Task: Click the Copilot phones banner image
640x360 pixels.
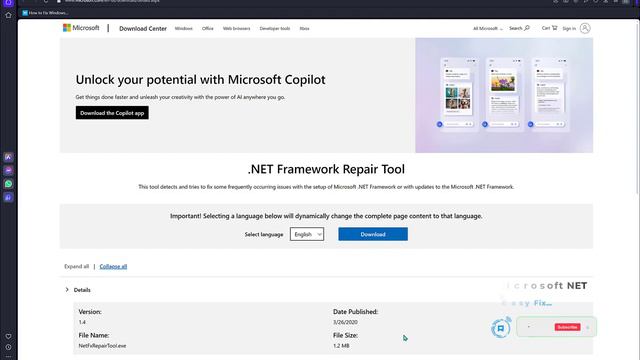Action: coord(504,95)
